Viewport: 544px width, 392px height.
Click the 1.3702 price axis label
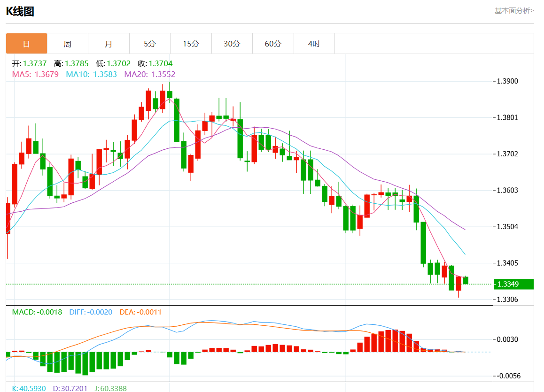point(507,154)
